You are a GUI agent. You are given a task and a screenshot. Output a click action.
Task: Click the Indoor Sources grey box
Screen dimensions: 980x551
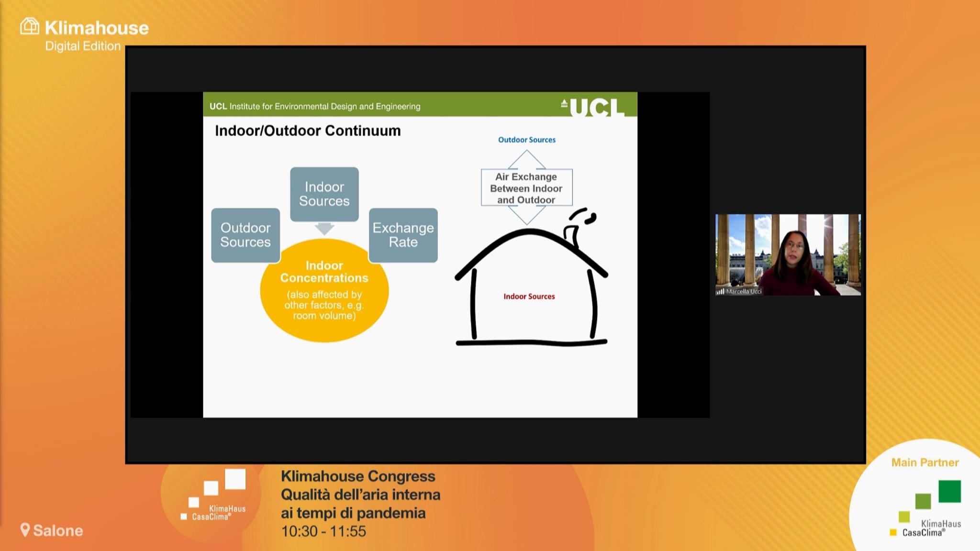point(324,194)
